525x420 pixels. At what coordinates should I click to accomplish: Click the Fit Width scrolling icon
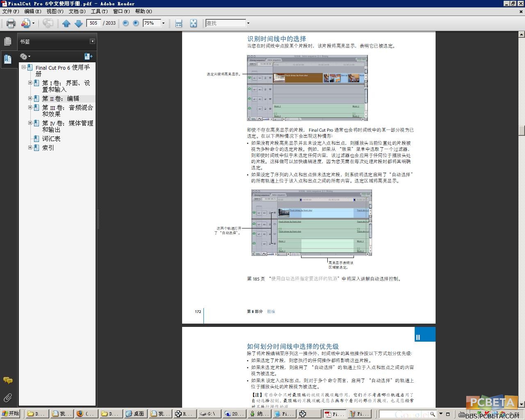point(178,23)
